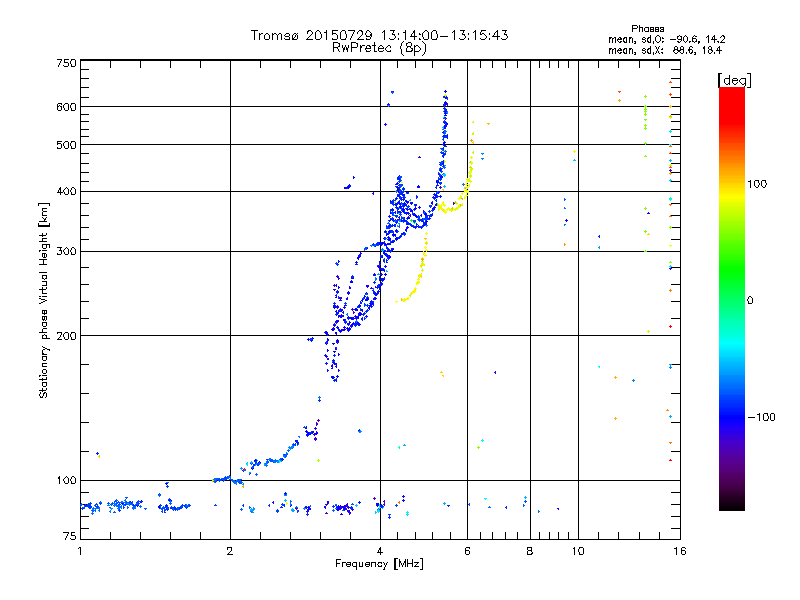Click the blue band of the colorbar near -100
The height and width of the screenshot is (600, 800).
click(732, 411)
